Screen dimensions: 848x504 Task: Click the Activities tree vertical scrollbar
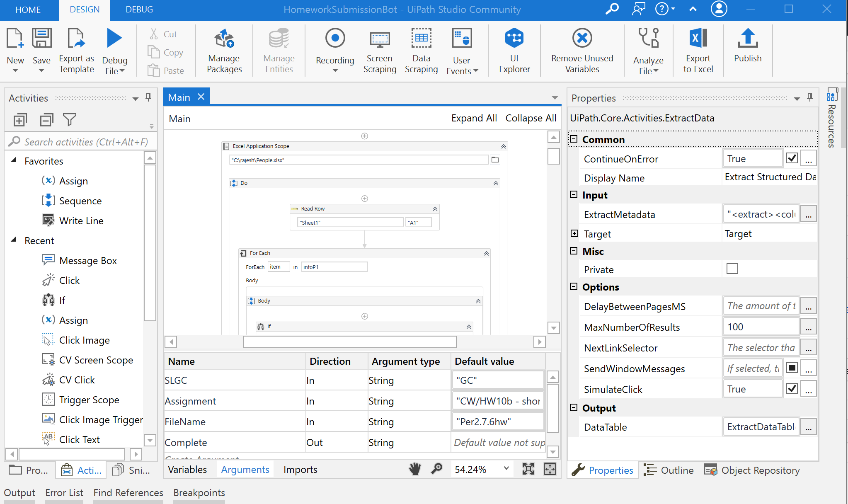150,243
